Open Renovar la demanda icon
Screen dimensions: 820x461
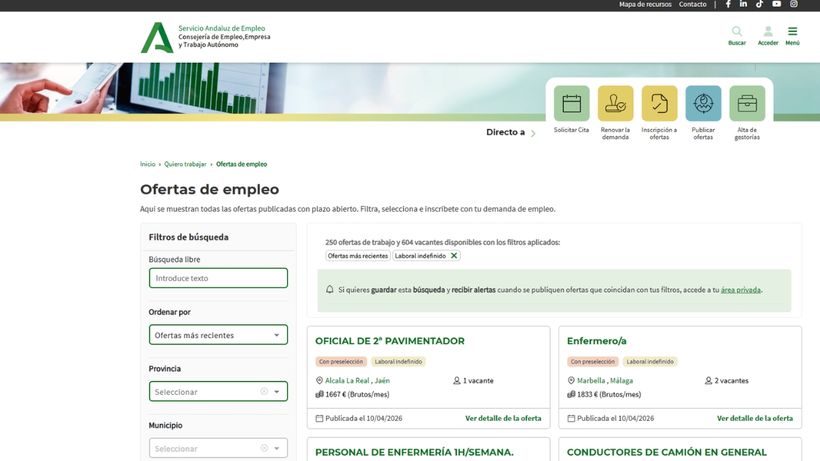pos(615,103)
